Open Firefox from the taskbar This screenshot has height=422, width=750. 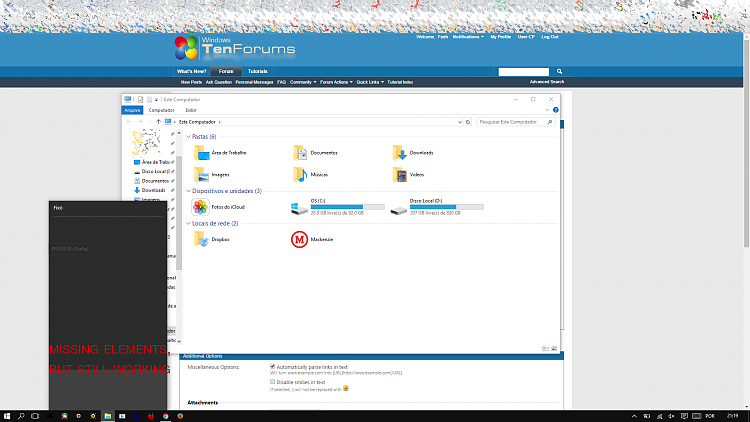tap(180, 416)
